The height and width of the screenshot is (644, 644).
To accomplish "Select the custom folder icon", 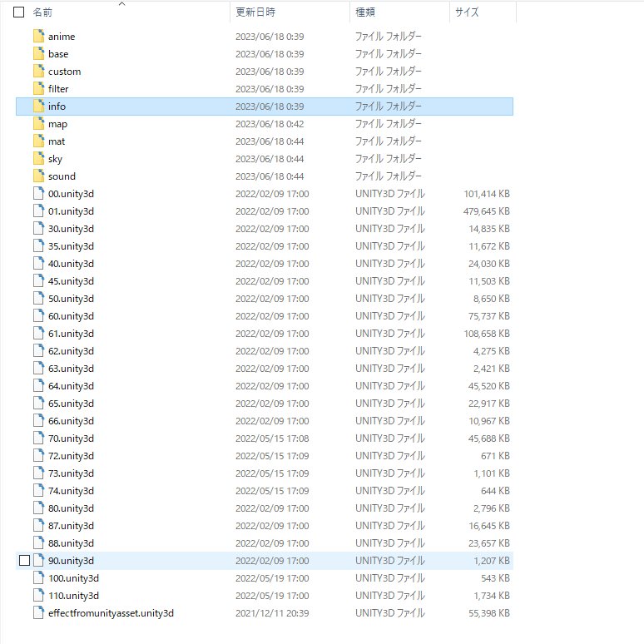I will click(38, 72).
